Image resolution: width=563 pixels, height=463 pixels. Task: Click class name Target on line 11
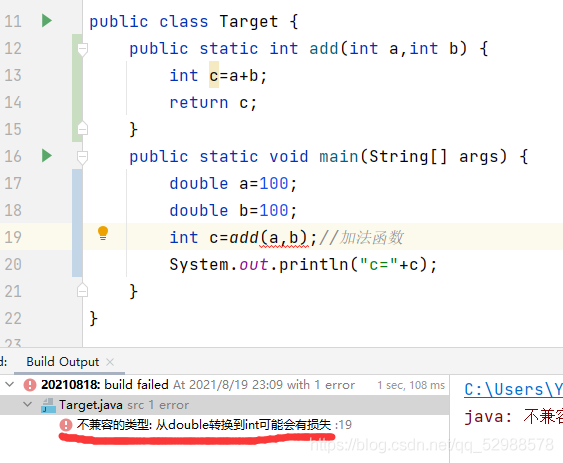pos(249,22)
